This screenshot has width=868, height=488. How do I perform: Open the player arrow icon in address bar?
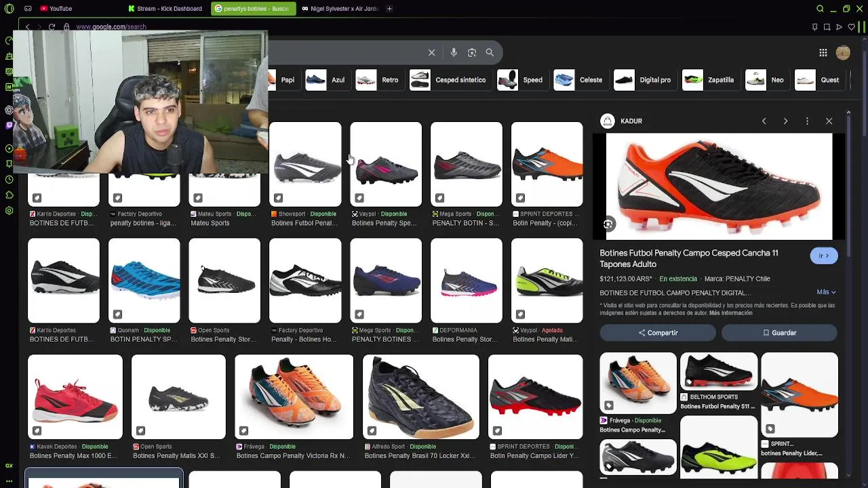click(x=839, y=27)
